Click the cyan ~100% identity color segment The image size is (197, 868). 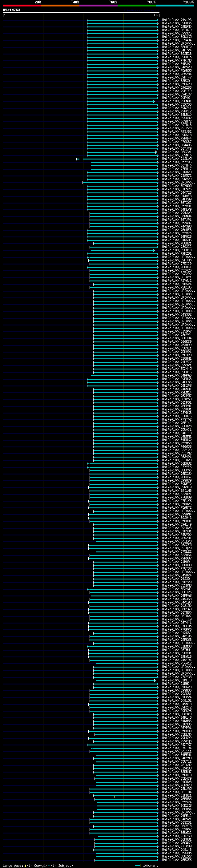[175, 6]
